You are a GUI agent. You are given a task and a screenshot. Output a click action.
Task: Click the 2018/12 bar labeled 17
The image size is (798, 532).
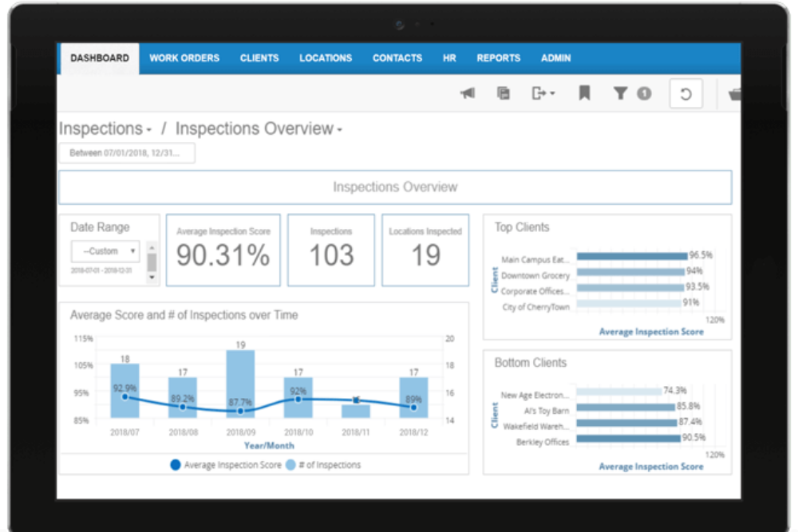coord(413,397)
